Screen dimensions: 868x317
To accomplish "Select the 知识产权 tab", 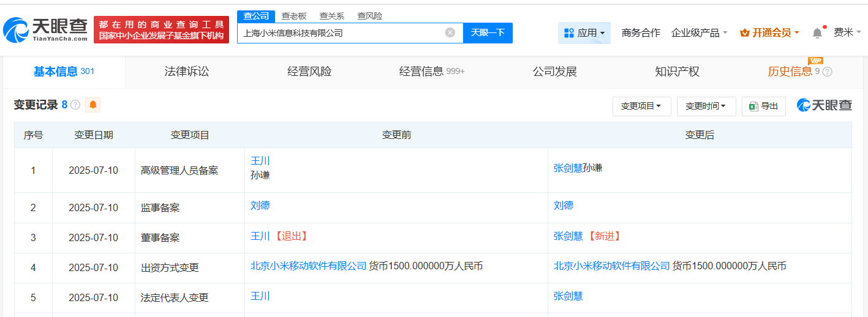I will coord(677,72).
